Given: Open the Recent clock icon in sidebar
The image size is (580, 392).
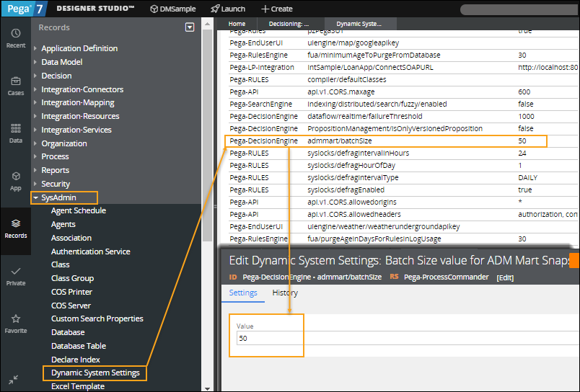Looking at the screenshot, I should click(16, 34).
